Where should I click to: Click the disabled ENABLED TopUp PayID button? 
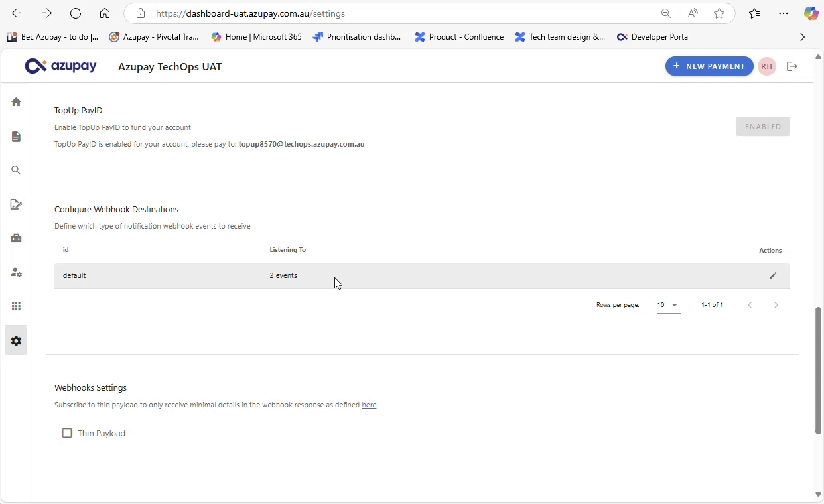click(762, 127)
